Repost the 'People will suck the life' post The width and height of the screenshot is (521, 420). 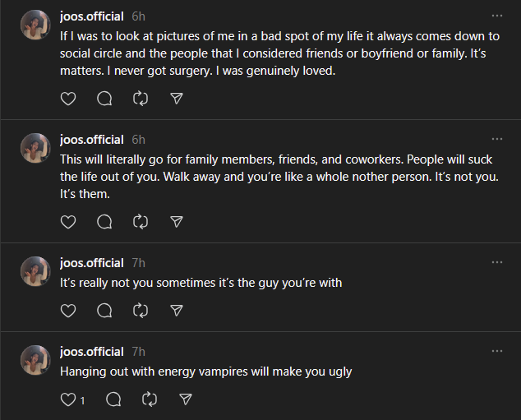coord(141,222)
